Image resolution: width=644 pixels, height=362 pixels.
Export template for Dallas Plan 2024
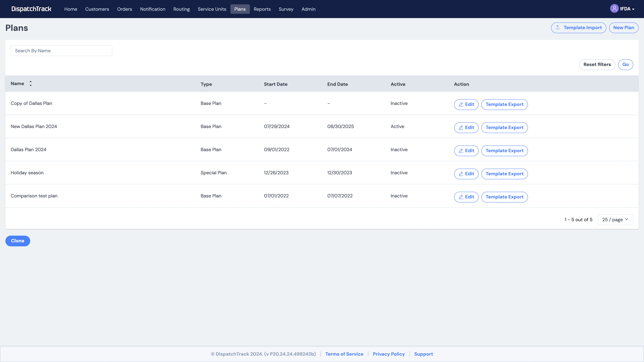pyautogui.click(x=504, y=151)
